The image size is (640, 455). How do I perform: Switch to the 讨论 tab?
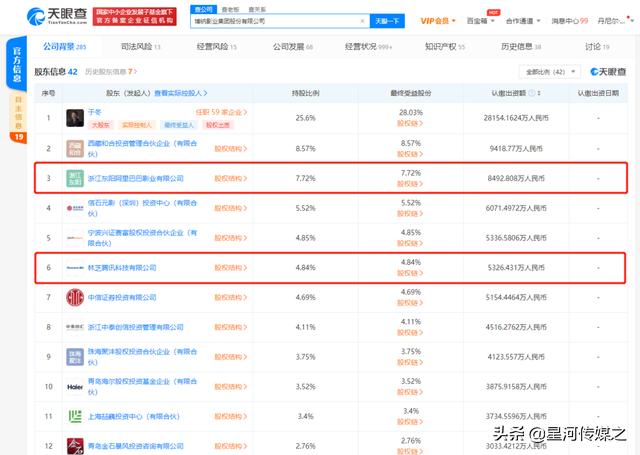coord(597,47)
